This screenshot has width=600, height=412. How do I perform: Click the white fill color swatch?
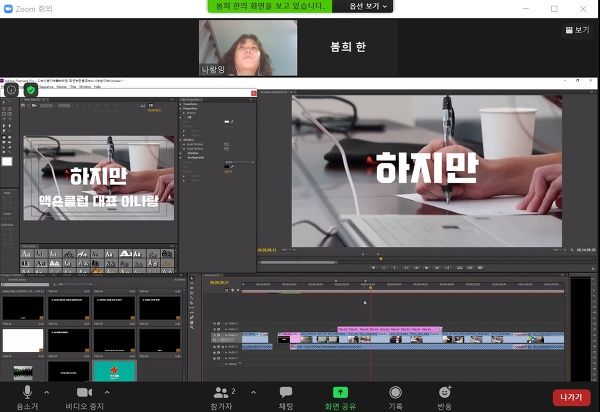[227, 122]
